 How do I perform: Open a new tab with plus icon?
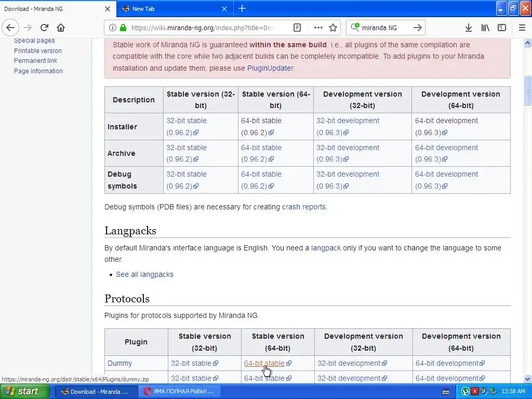(242, 9)
